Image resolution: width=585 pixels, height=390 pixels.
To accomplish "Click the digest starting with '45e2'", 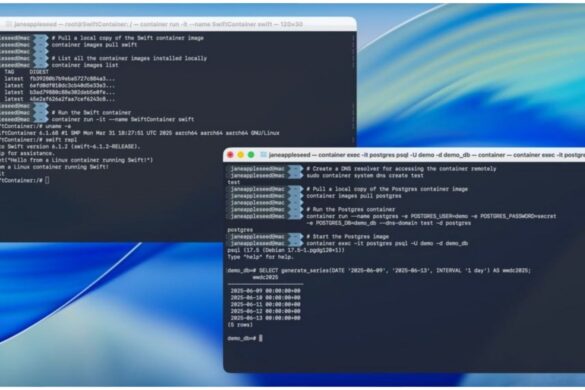I will click(72, 99).
